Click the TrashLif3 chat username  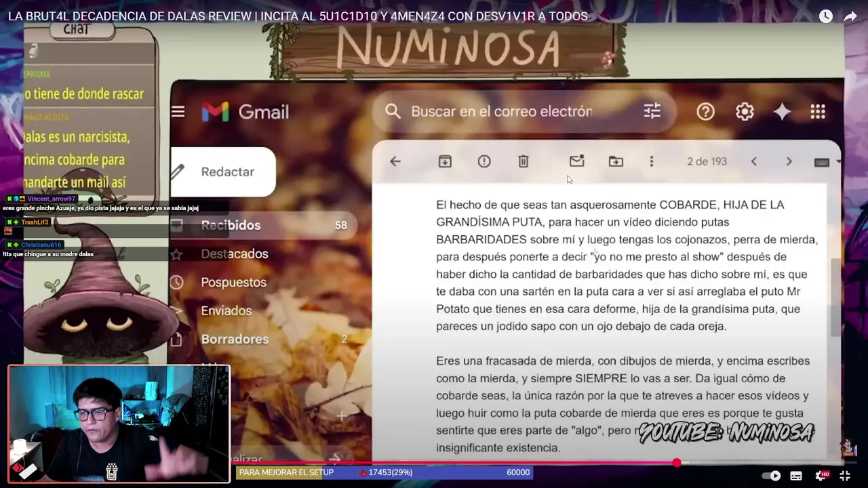tap(35, 222)
